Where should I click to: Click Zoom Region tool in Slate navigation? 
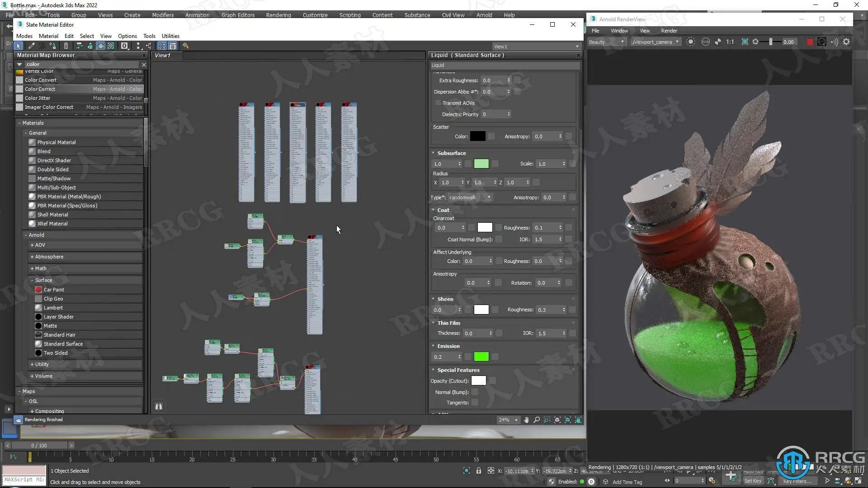(547, 420)
